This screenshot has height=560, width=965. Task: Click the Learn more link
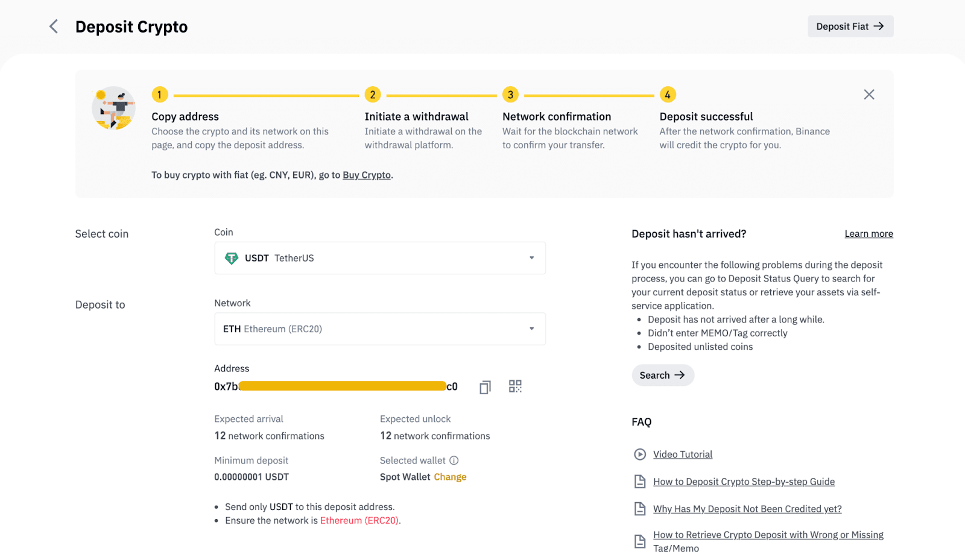(868, 234)
